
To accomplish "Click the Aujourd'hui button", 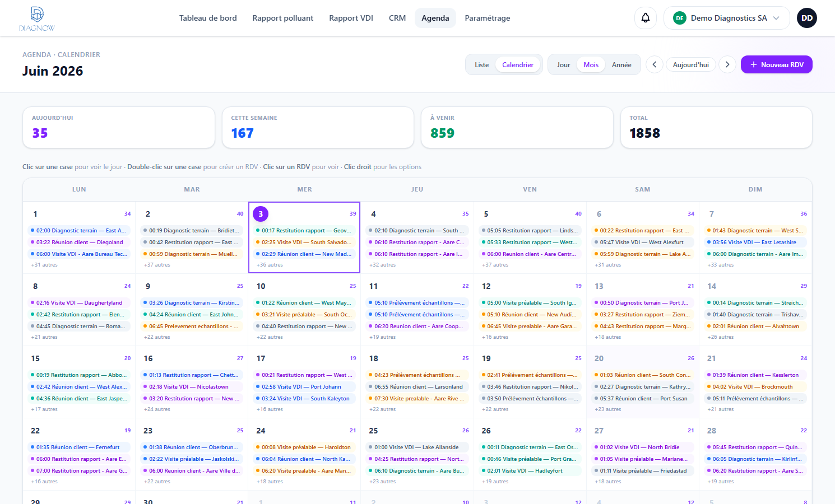I will (690, 64).
